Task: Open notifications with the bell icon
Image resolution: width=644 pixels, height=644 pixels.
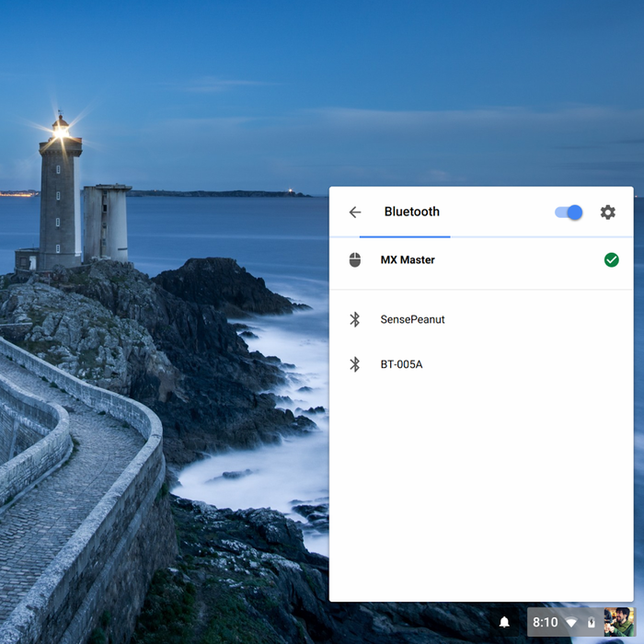Action: [504, 623]
